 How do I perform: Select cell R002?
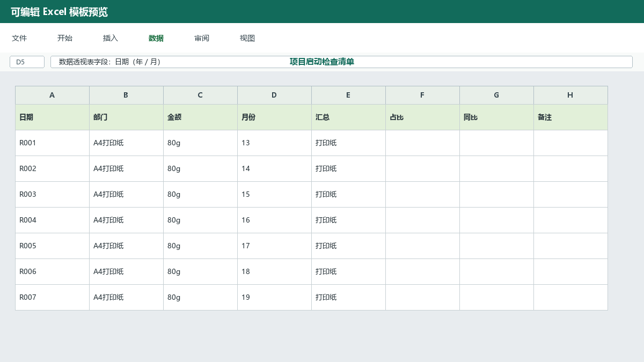click(x=52, y=168)
